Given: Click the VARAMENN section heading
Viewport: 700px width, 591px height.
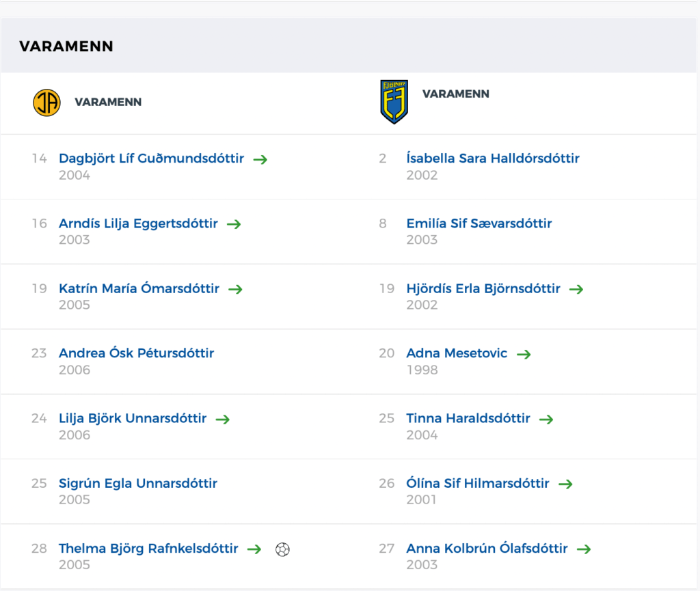Looking at the screenshot, I should 66,46.
